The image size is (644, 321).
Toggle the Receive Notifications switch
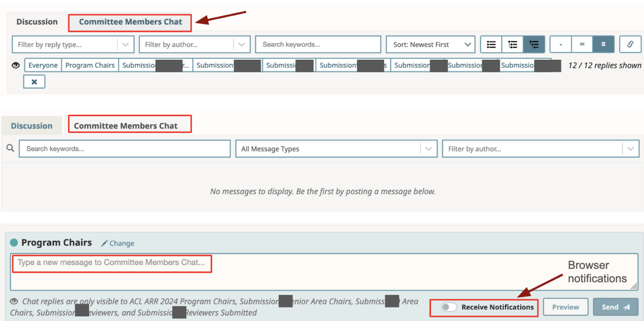click(x=449, y=307)
